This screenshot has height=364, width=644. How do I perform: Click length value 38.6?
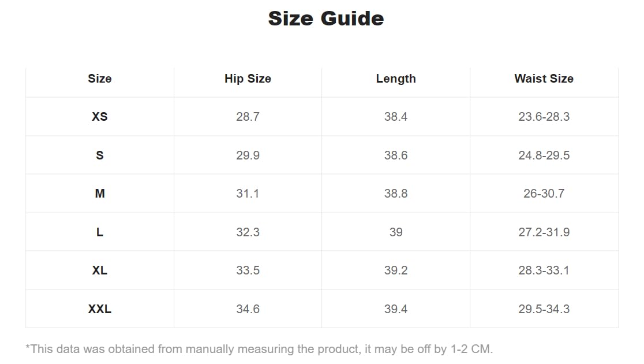(x=396, y=155)
